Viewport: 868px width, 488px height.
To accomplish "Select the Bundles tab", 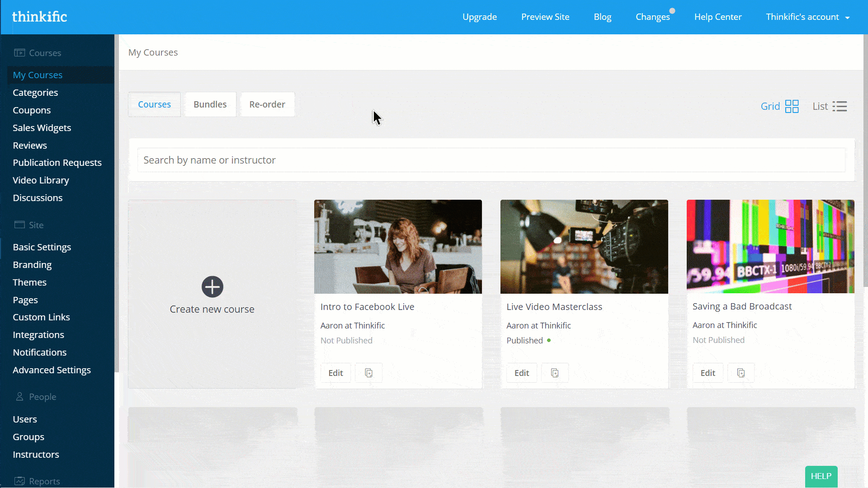I will click(x=210, y=104).
